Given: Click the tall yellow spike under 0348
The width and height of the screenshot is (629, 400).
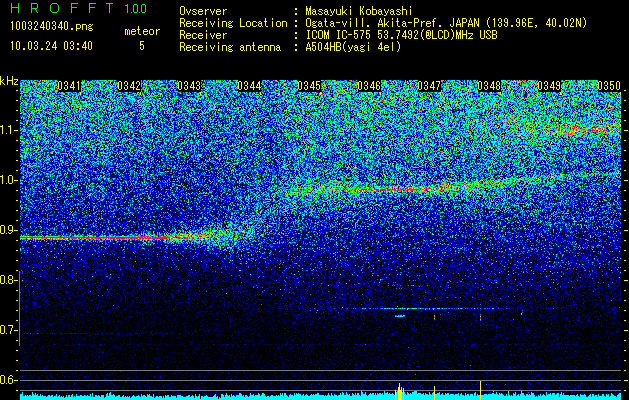Looking at the screenshot, I should (x=480, y=390).
